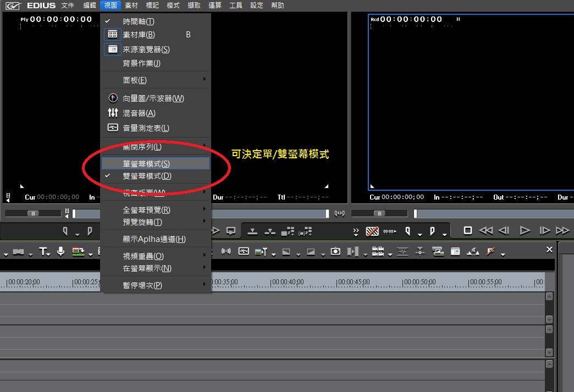
Task: Click the 來源瀏覽器 source browser icon
Action: click(x=113, y=49)
